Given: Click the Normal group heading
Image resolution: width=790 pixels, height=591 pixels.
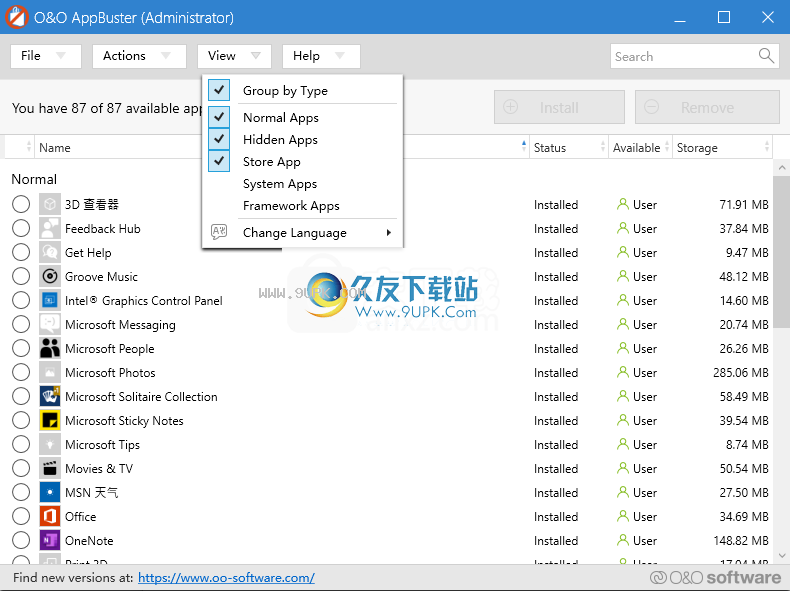Looking at the screenshot, I should pyautogui.click(x=34, y=179).
